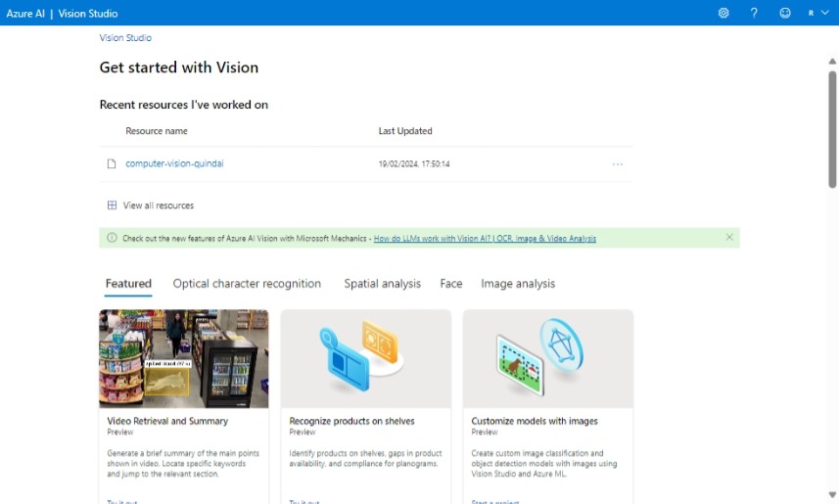
Task: Click the info icon in the green banner
Action: coord(112,238)
